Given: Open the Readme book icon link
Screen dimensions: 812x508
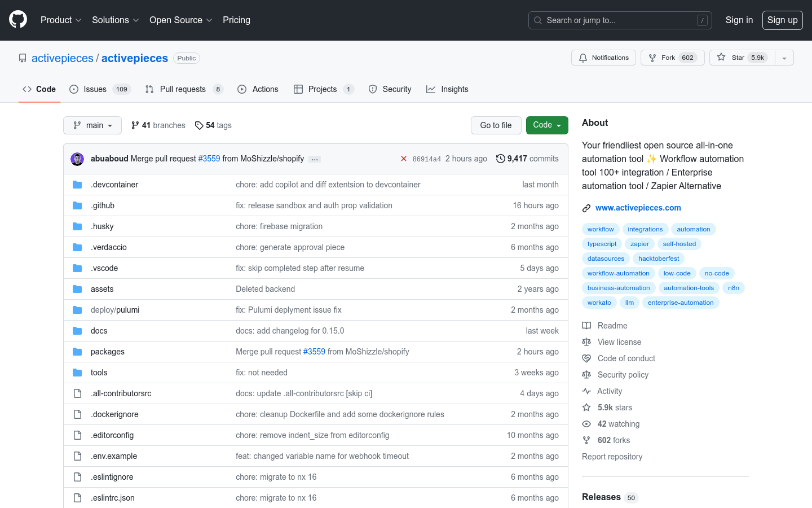Looking at the screenshot, I should tap(586, 326).
